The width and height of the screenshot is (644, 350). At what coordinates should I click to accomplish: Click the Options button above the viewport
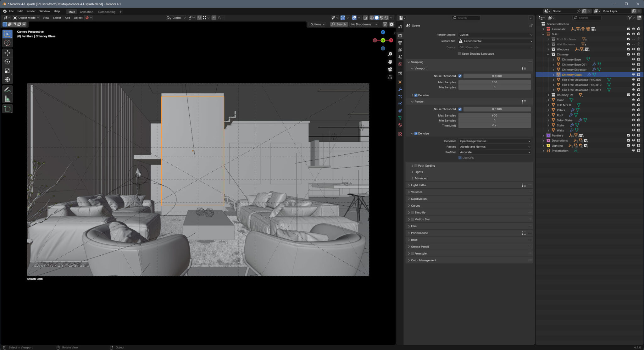(317, 24)
